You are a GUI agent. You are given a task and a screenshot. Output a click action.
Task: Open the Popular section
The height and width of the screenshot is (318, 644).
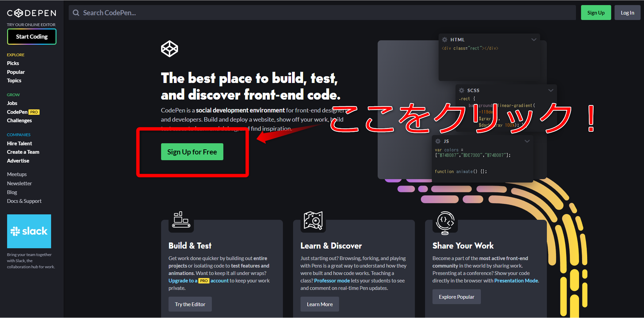[x=16, y=72]
